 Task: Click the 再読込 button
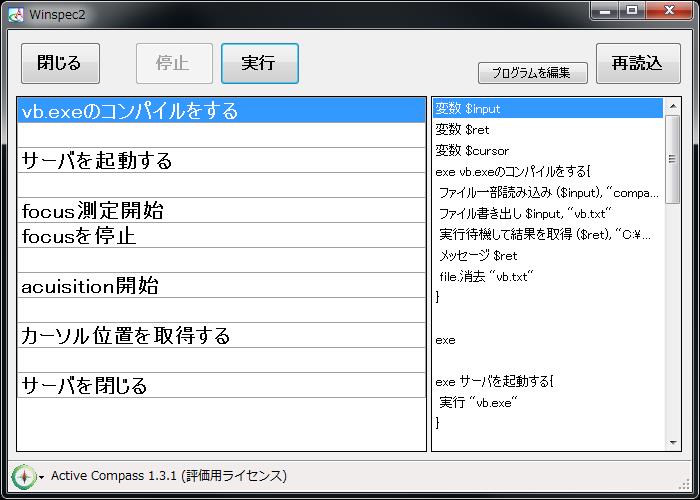tap(637, 63)
